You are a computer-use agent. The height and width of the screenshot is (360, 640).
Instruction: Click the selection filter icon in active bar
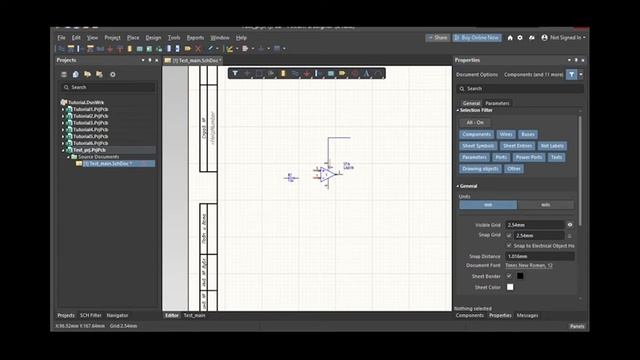235,73
